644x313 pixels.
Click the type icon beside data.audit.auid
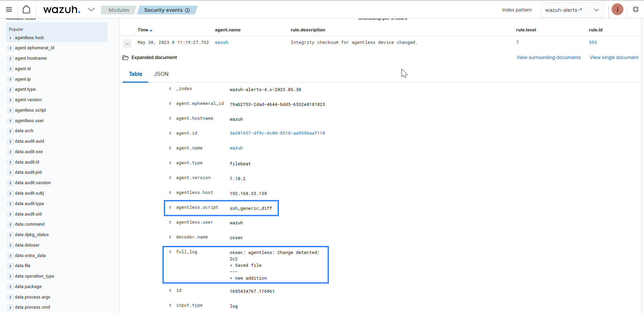pyautogui.click(x=10, y=141)
